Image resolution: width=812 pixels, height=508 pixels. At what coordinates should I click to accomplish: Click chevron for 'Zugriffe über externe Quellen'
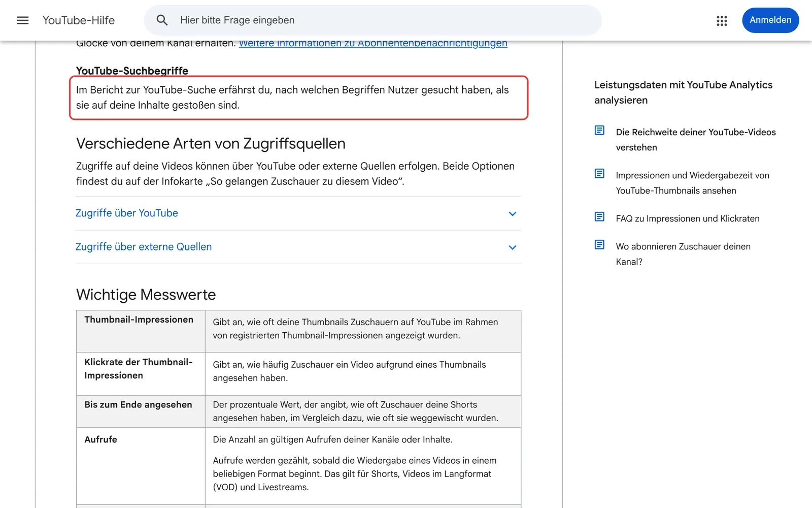coord(513,247)
